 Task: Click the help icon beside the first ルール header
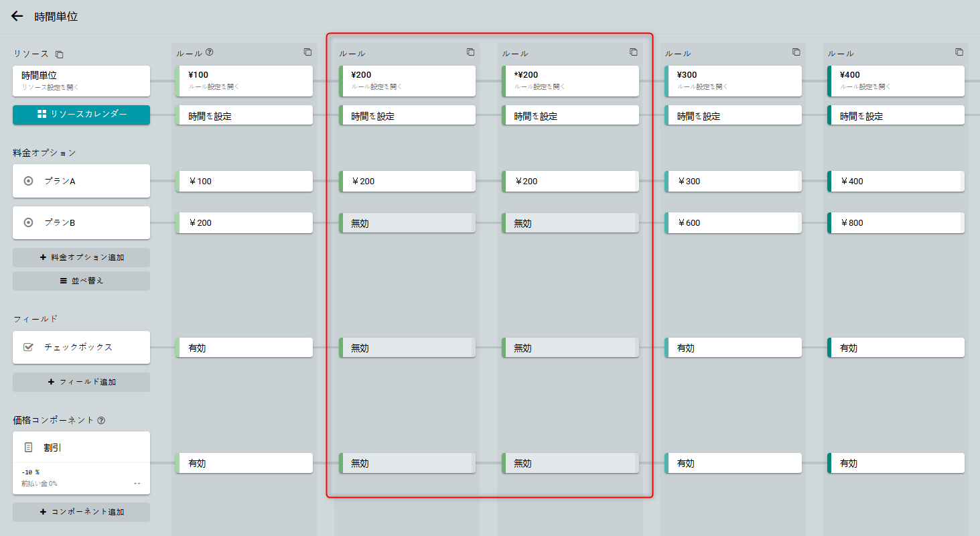point(210,52)
